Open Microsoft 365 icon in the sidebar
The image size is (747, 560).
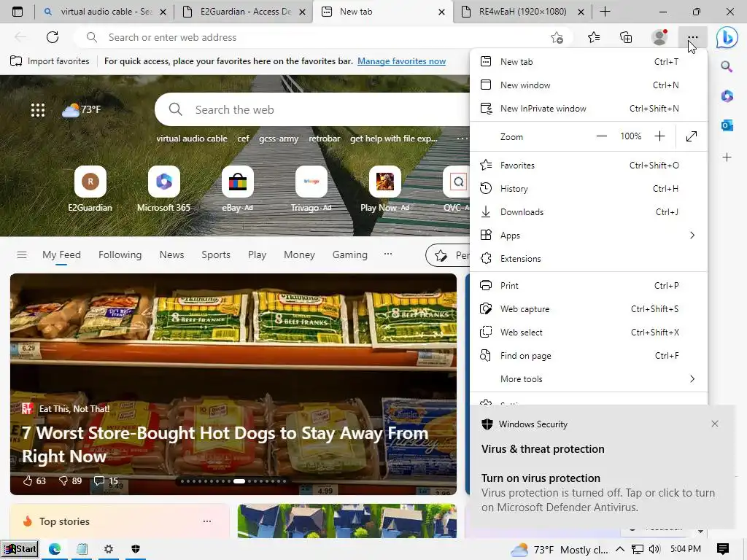(x=727, y=96)
